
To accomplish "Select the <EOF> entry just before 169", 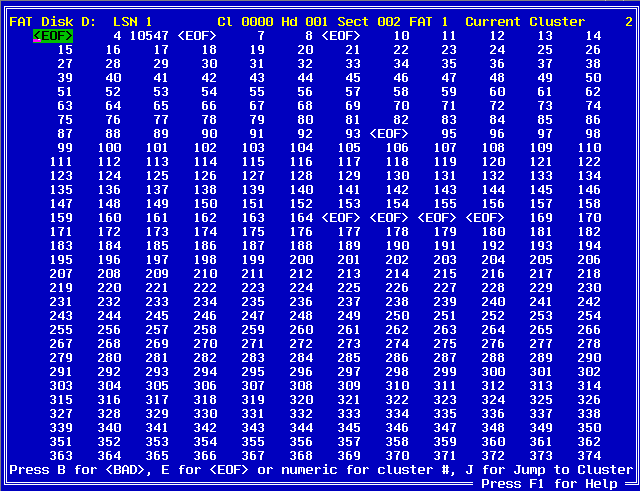I will (485, 217).
